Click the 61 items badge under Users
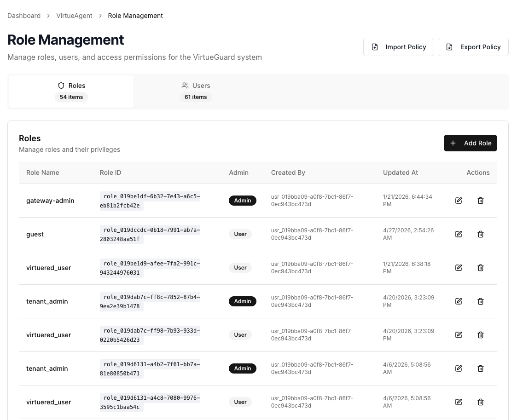The width and height of the screenshot is (517, 420). coord(196,97)
